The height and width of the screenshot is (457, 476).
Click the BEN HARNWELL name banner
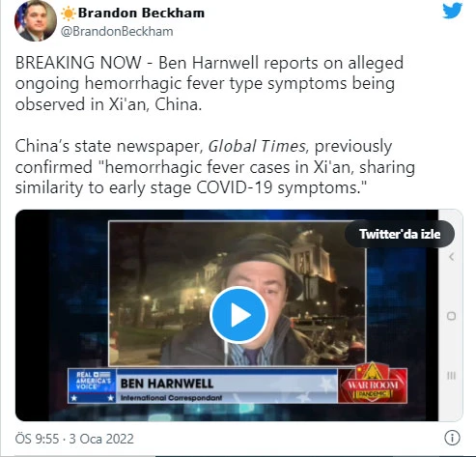(x=167, y=384)
